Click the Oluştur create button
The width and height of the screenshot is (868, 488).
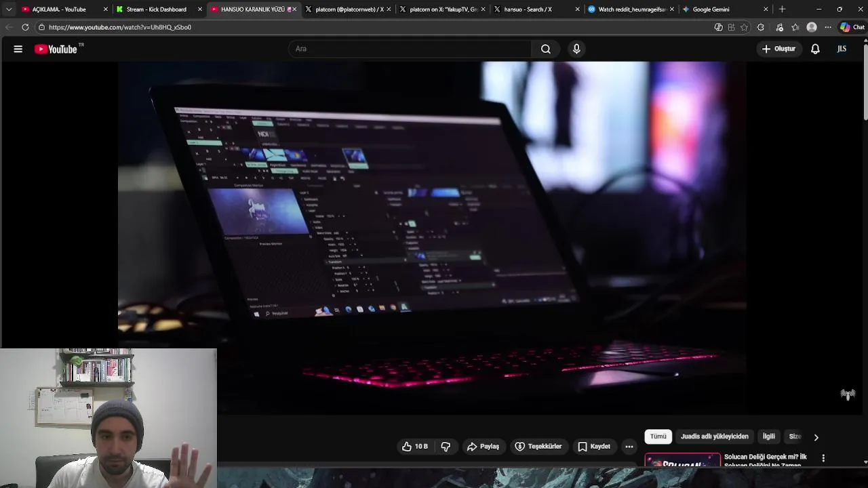tap(778, 49)
